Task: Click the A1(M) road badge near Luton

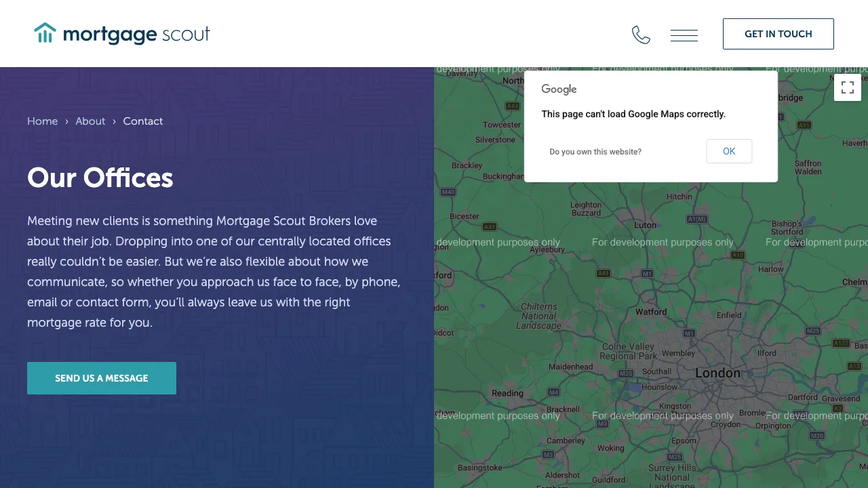Action: click(696, 219)
